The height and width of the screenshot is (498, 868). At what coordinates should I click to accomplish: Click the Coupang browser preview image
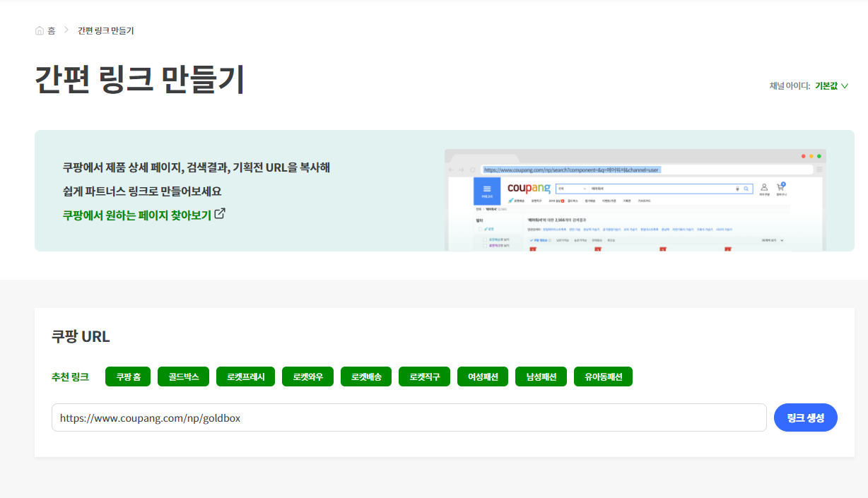coord(635,199)
